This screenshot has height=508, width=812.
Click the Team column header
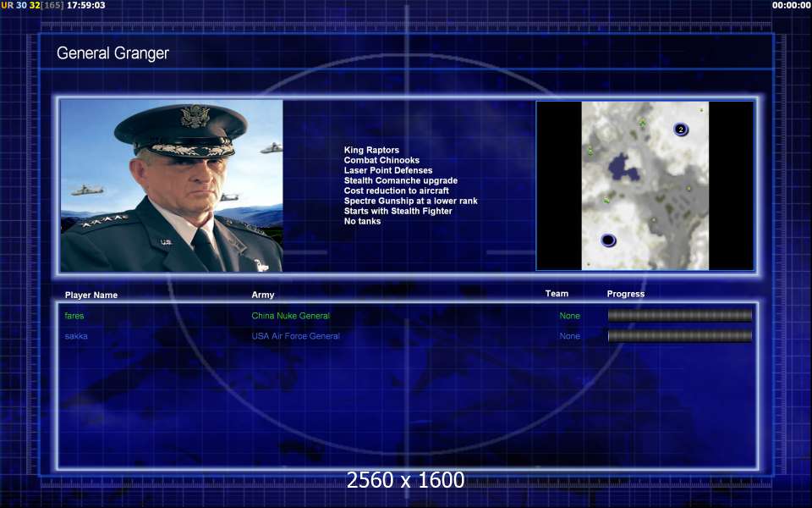[557, 294]
